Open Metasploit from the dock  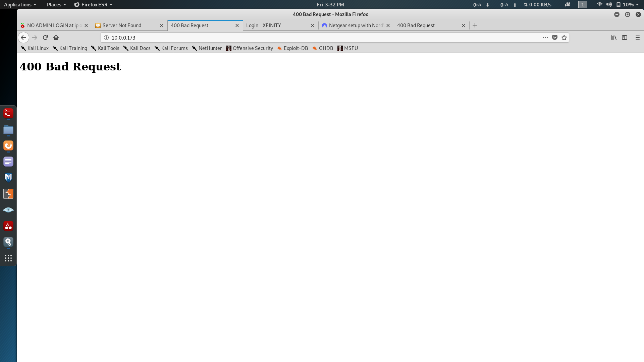tap(8, 178)
